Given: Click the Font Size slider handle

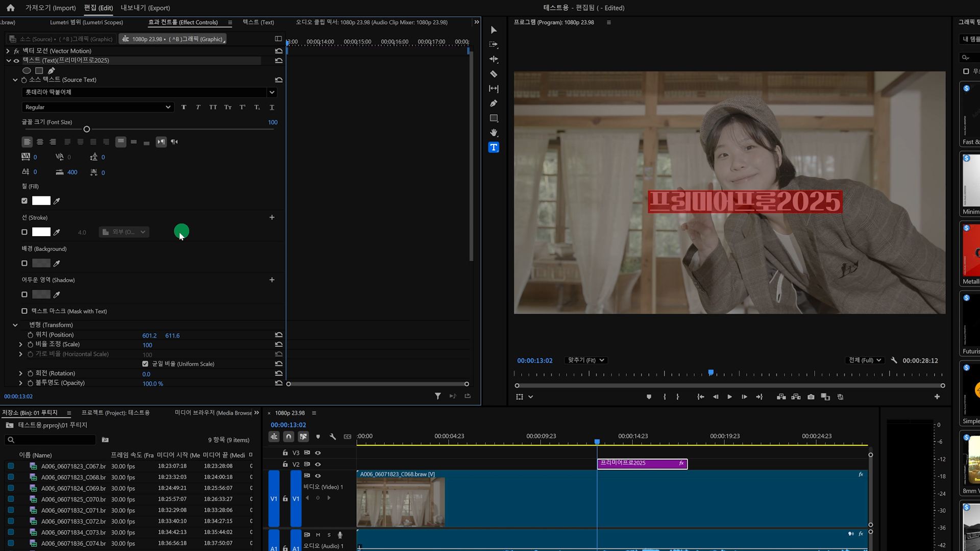Looking at the screenshot, I should click(x=87, y=129).
